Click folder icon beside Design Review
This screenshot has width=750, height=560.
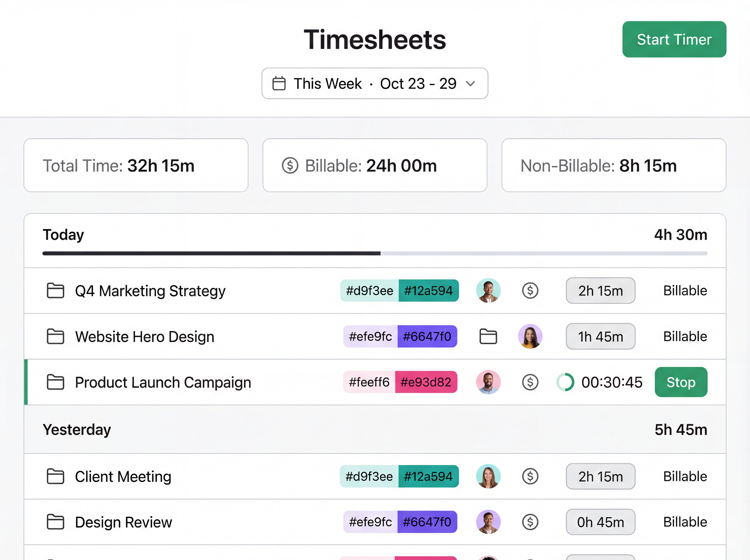coord(55,522)
